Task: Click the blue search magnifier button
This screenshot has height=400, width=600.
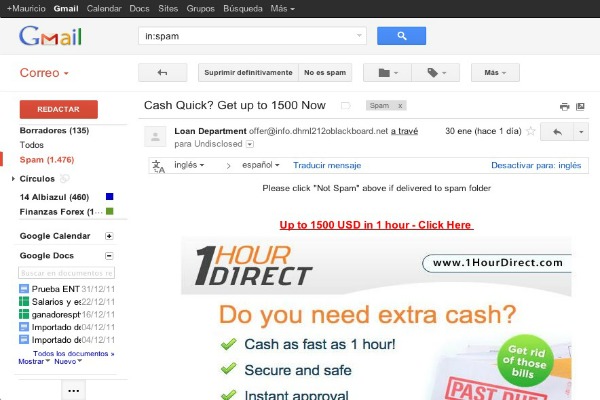Action: [x=401, y=36]
